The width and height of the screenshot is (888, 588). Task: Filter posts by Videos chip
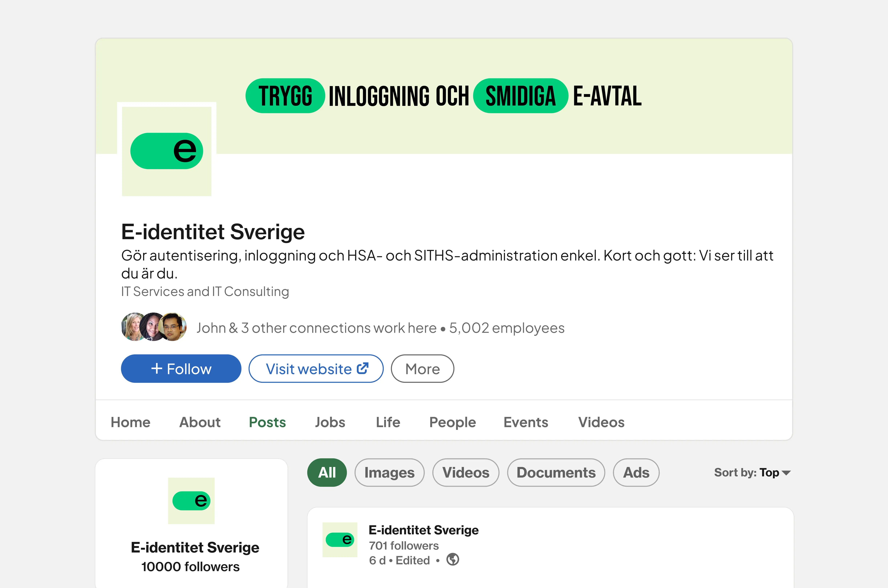[466, 473]
